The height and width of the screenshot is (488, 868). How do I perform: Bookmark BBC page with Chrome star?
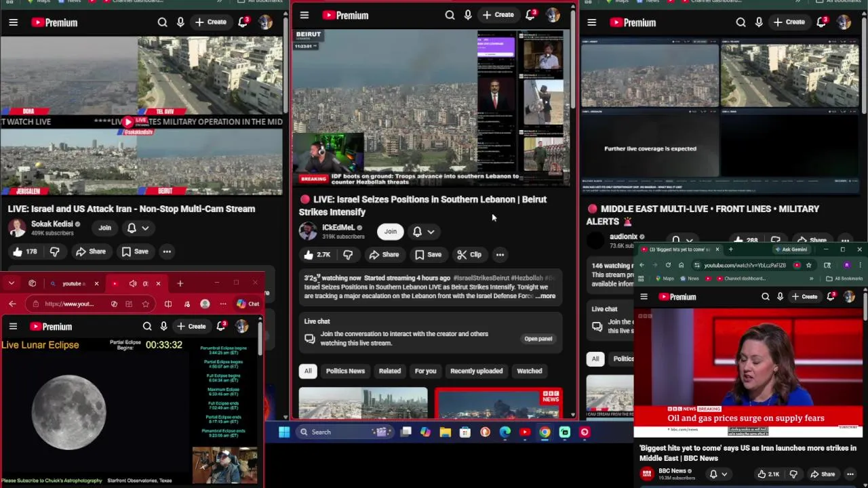tap(808, 265)
